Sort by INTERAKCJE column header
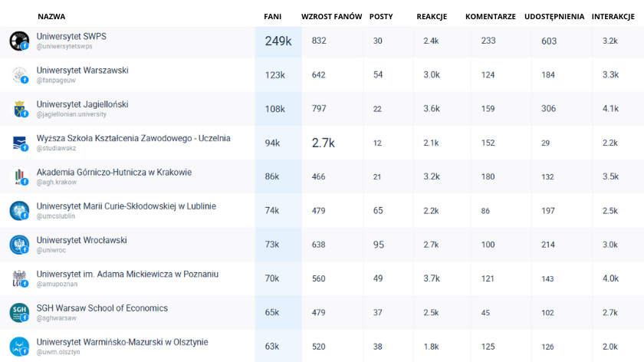The height and width of the screenshot is (362, 644). pyautogui.click(x=617, y=16)
